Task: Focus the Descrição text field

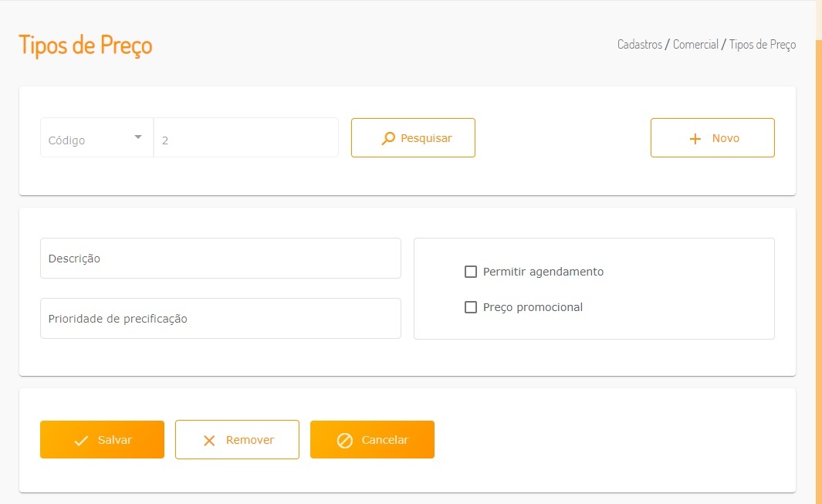Action: [x=220, y=259]
